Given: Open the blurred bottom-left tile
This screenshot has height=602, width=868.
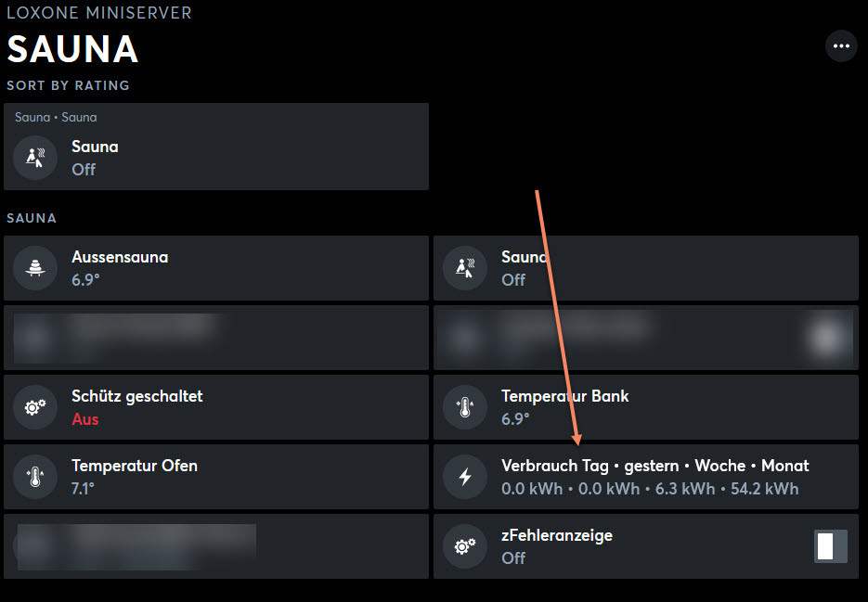Looking at the screenshot, I should click(216, 546).
